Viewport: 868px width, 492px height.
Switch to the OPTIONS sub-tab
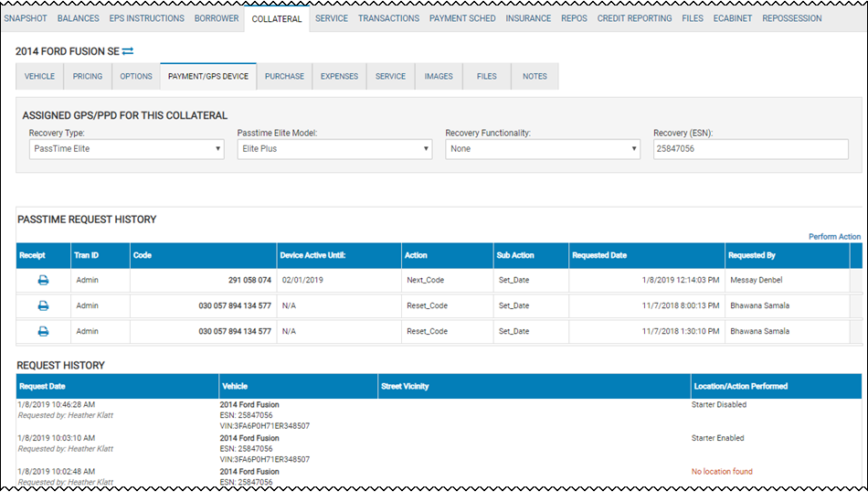[x=135, y=77]
